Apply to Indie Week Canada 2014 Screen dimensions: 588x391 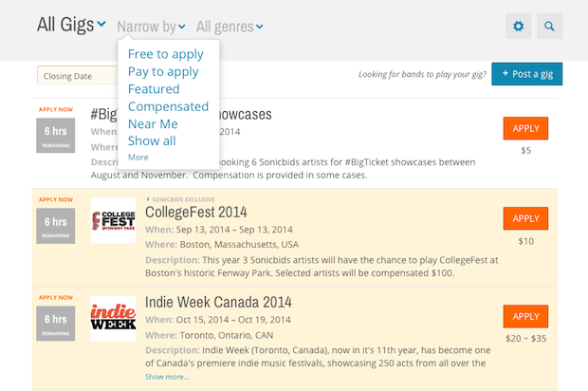pos(525,316)
